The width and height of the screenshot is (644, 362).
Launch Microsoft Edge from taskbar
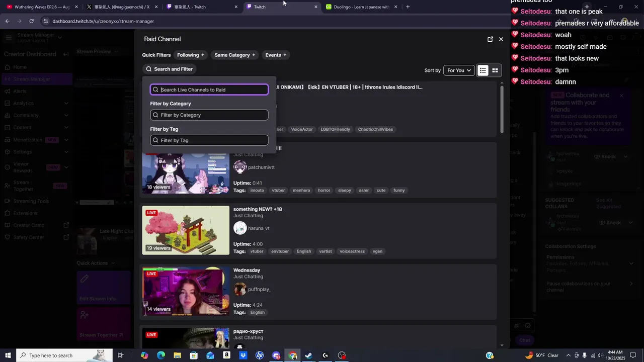[x=161, y=355]
